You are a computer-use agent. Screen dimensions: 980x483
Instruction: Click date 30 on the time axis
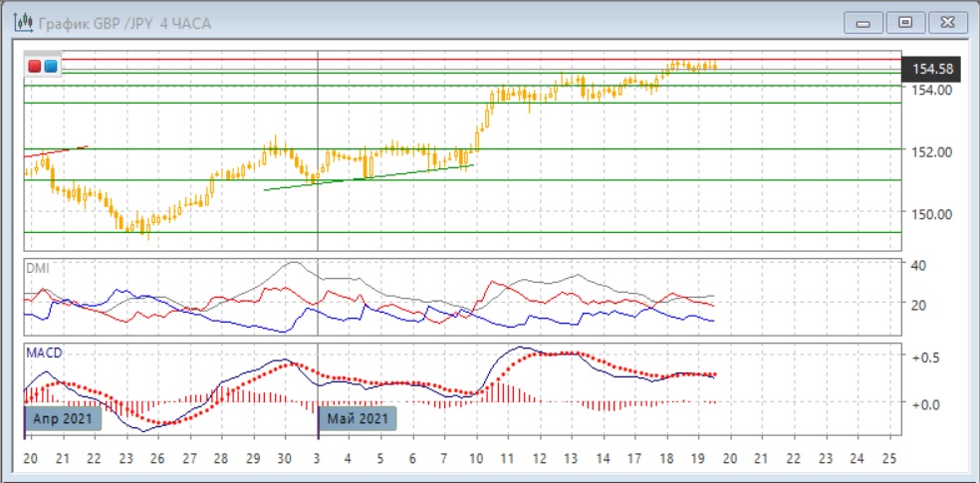[x=285, y=458]
